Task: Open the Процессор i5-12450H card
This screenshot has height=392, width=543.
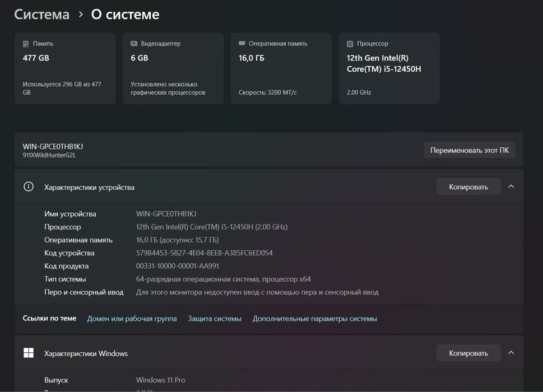Action: coord(389,68)
